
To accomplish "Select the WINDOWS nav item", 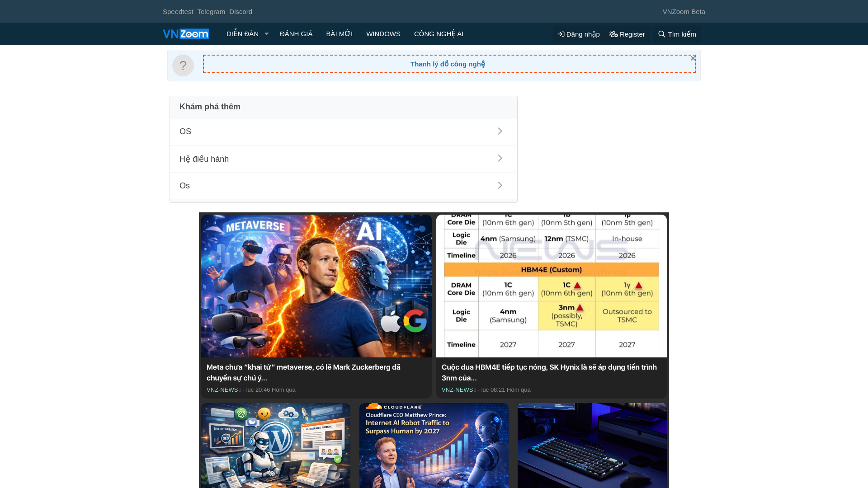I will (383, 34).
